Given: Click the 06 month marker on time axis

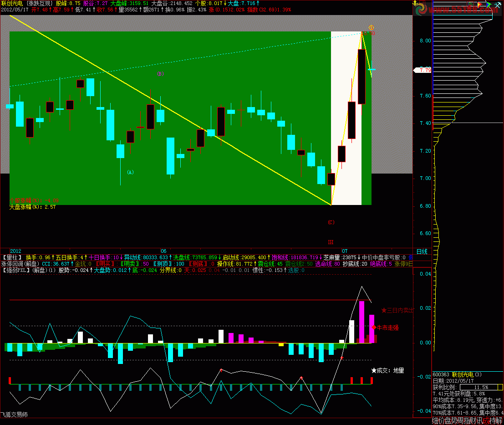Looking at the screenshot, I should click(x=163, y=251).
